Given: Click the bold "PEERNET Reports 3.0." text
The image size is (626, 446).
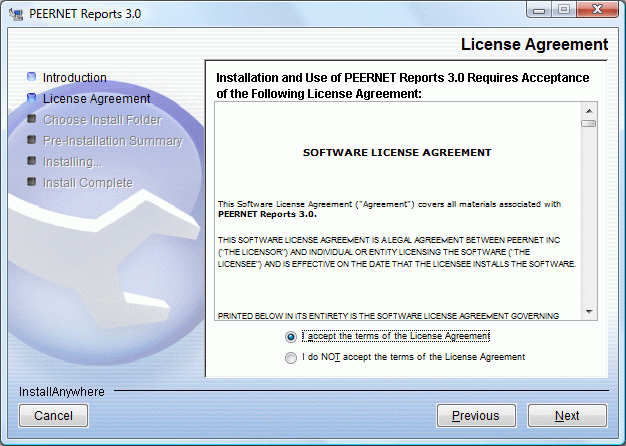Looking at the screenshot, I should pyautogui.click(x=267, y=214).
